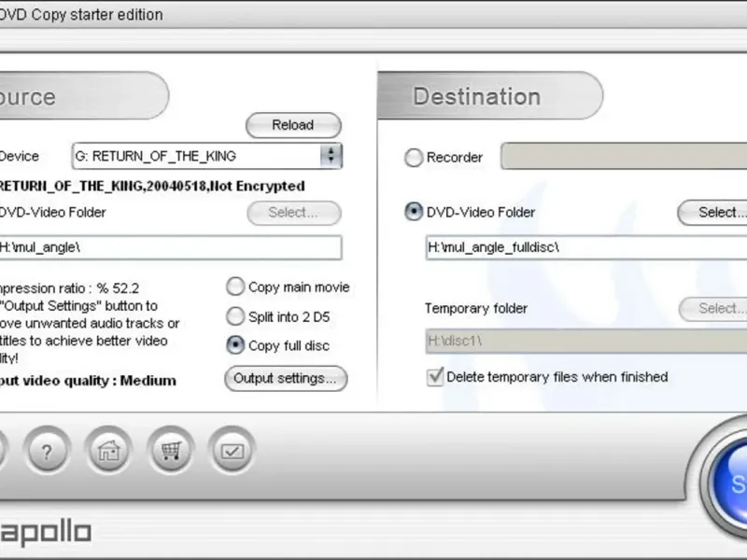This screenshot has height=560, width=747.
Task: Browse the Temporary folder Select button
Action: click(x=713, y=309)
